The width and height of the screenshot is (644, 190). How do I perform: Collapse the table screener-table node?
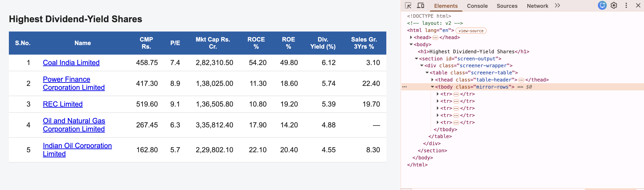(x=427, y=73)
